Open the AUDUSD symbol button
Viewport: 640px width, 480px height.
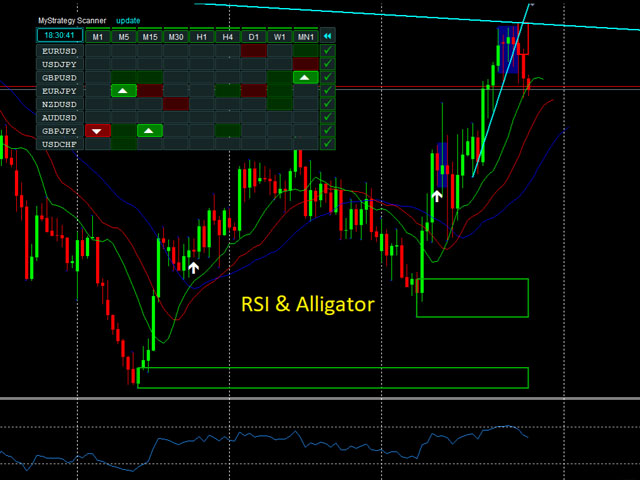point(60,117)
